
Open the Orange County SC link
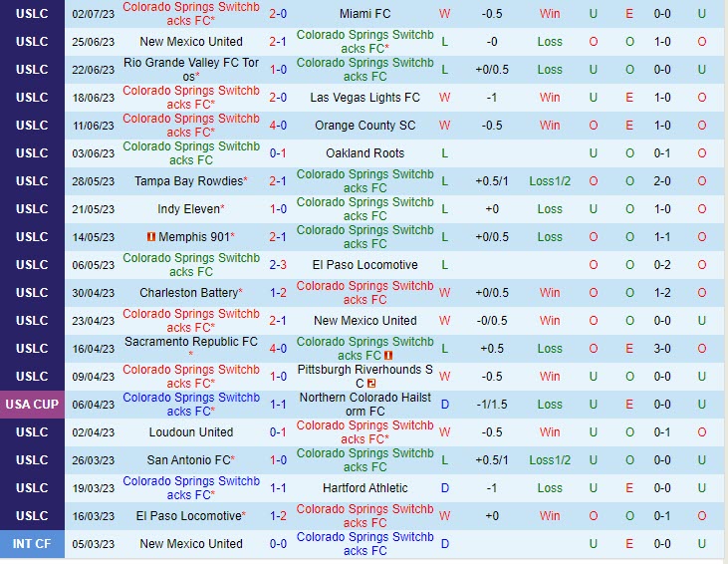364,126
